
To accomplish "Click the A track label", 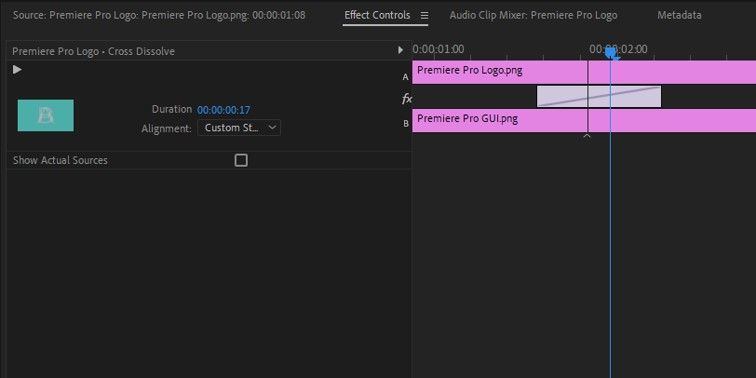I will tap(406, 77).
